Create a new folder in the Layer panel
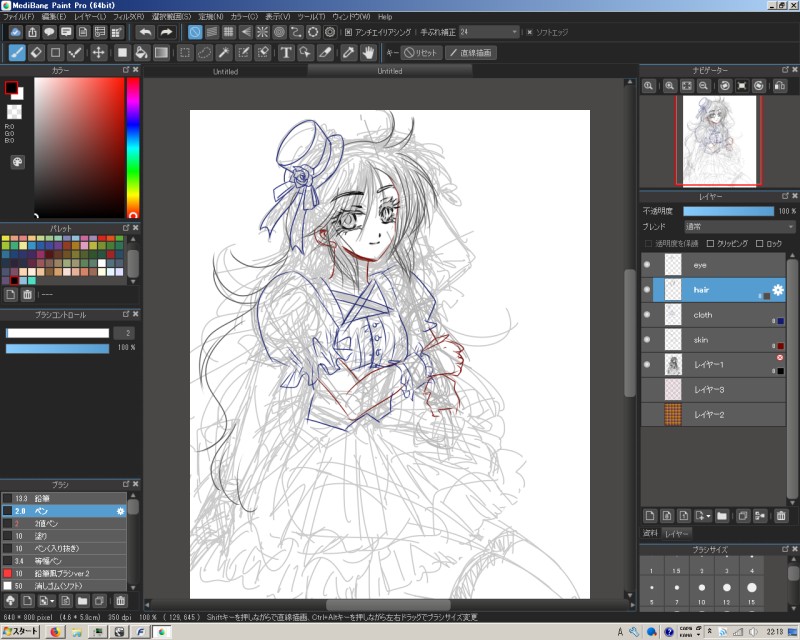Viewport: 800px width, 640px height. 721,516
